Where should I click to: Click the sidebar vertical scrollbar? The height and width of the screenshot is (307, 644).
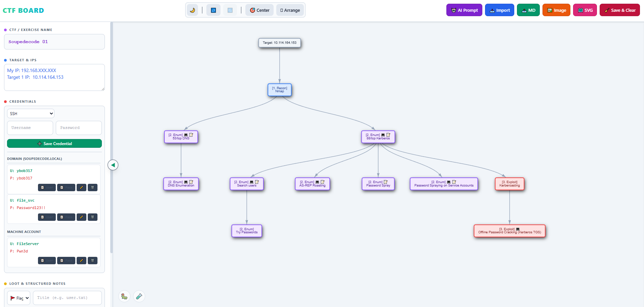point(111,138)
